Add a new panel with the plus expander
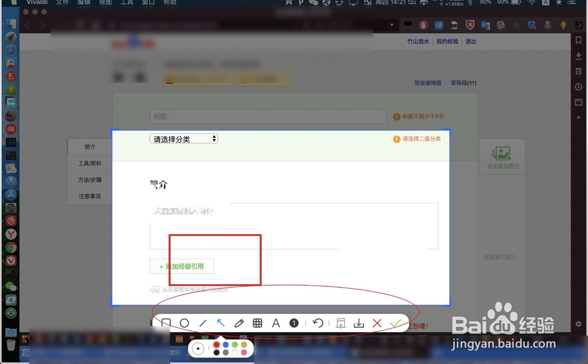The height and width of the screenshot is (364, 588). pyautogui.click(x=579, y=117)
